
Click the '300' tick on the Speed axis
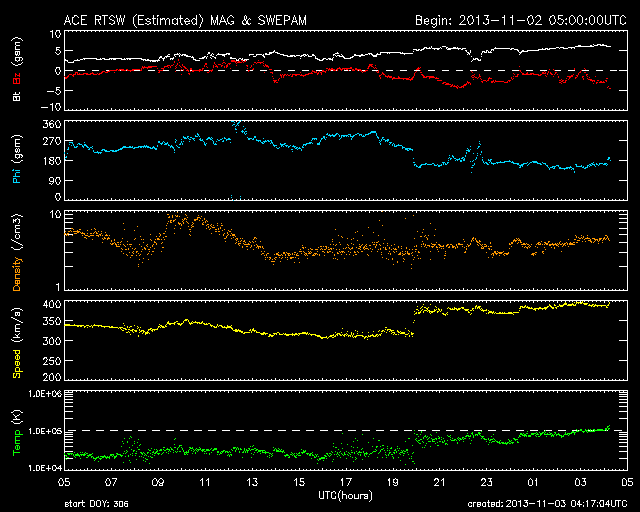(52, 341)
